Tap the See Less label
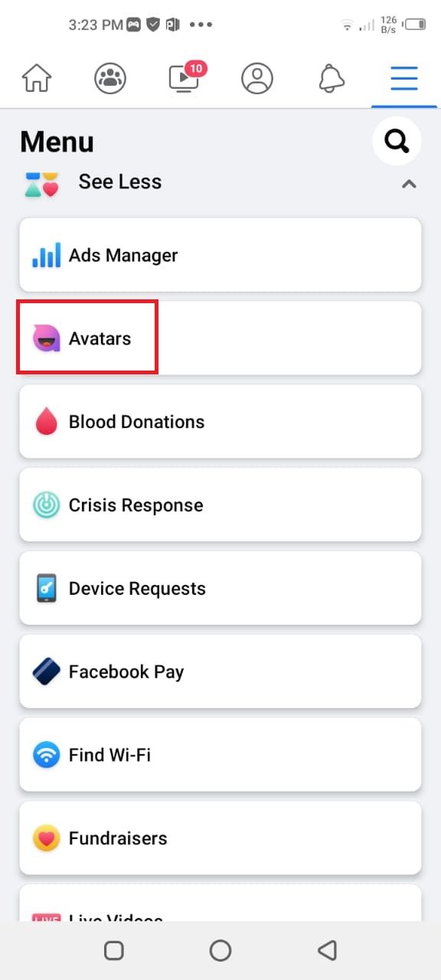441x980 pixels. pos(120,181)
